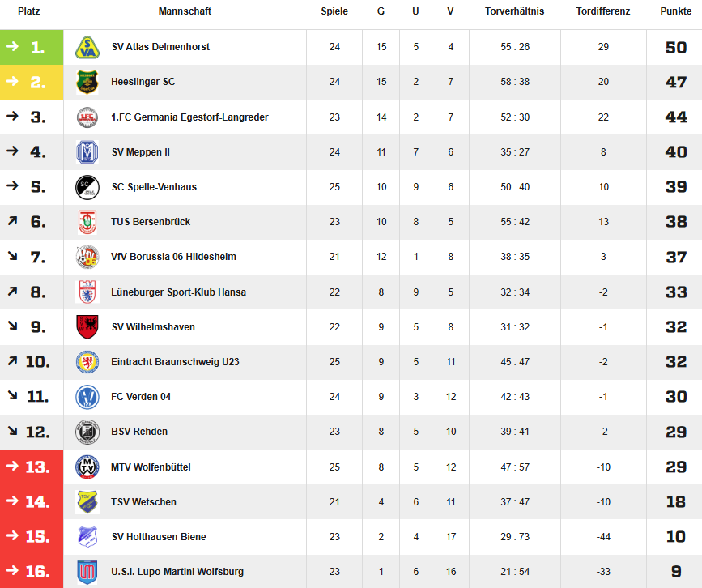Open SV Holthausen Biene team page
Screen dimensions: 702x588
pyautogui.click(x=158, y=537)
